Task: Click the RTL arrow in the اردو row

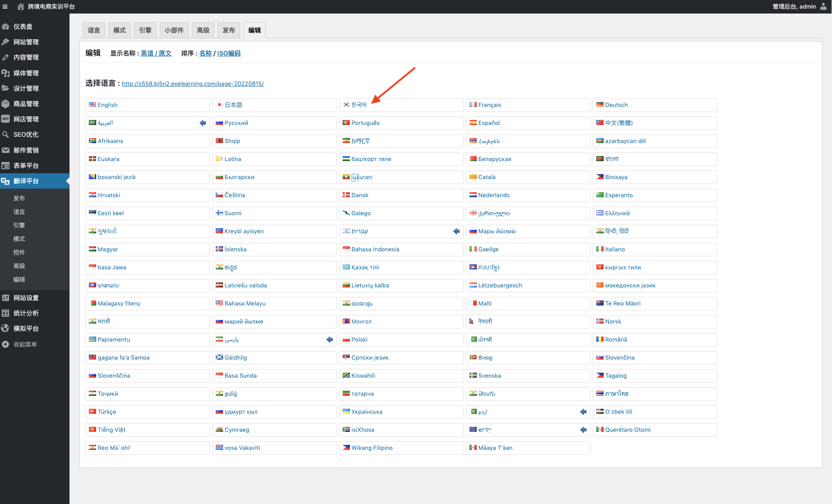Action: [x=583, y=412]
